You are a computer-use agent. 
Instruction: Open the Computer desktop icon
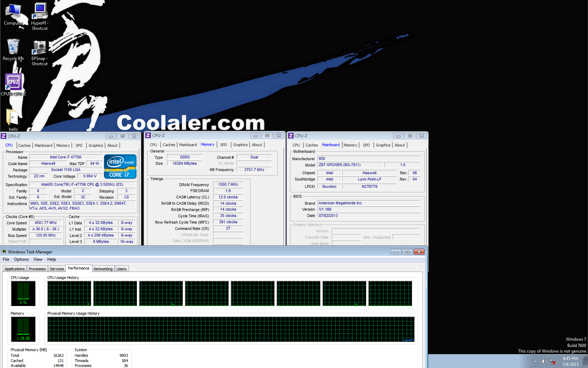[x=13, y=15]
